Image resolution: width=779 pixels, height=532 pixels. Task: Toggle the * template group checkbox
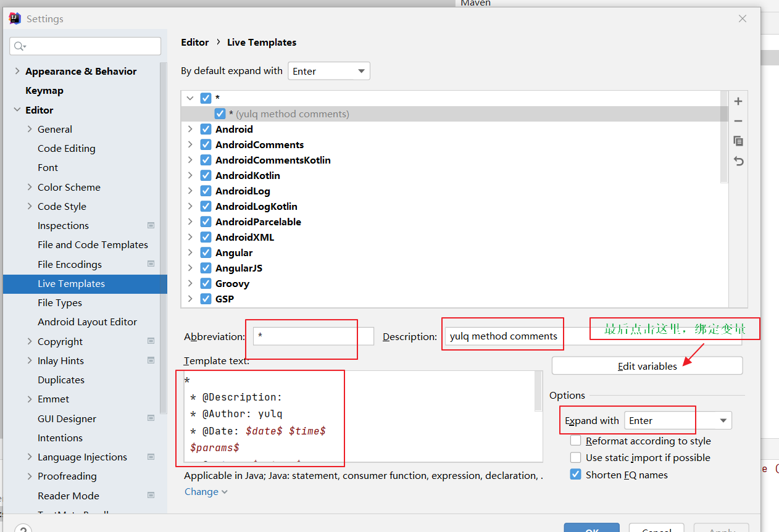[206, 98]
